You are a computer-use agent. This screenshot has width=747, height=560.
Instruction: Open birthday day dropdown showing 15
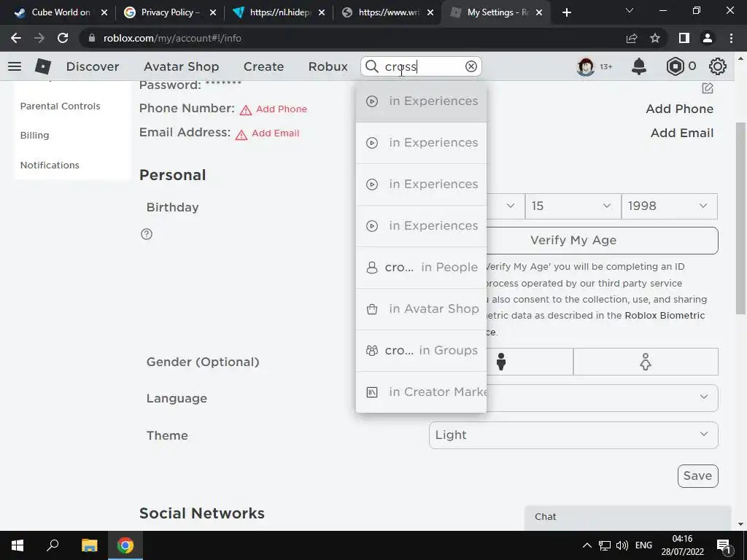pyautogui.click(x=573, y=206)
